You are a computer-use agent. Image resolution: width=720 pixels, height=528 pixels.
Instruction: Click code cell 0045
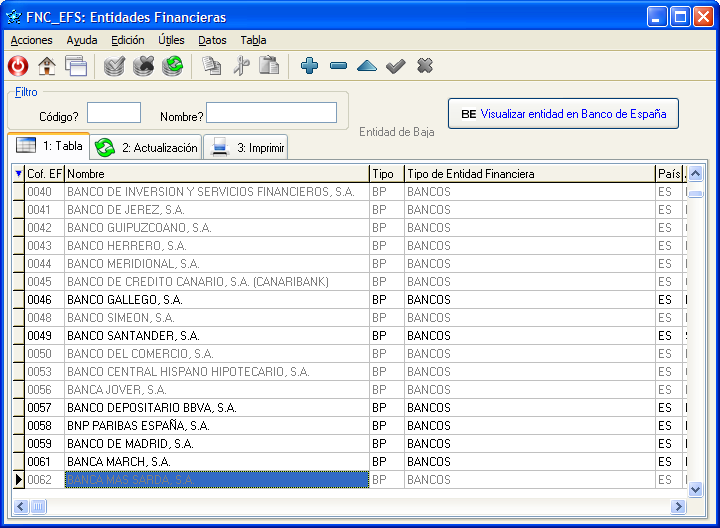(x=44, y=281)
